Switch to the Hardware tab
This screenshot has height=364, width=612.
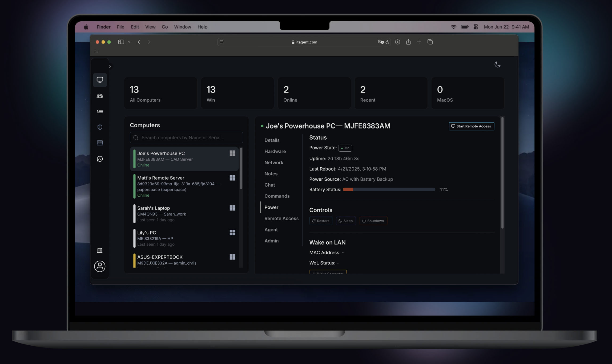coord(275,151)
